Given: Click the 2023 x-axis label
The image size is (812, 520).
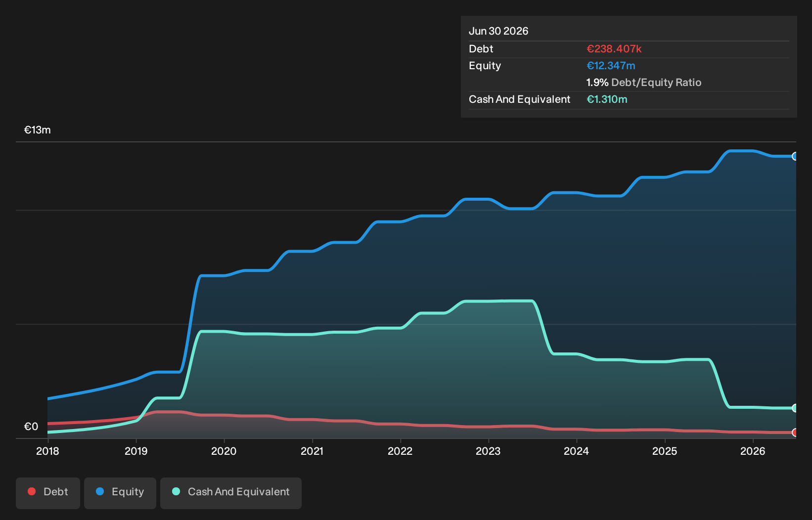Looking at the screenshot, I should pos(488,451).
